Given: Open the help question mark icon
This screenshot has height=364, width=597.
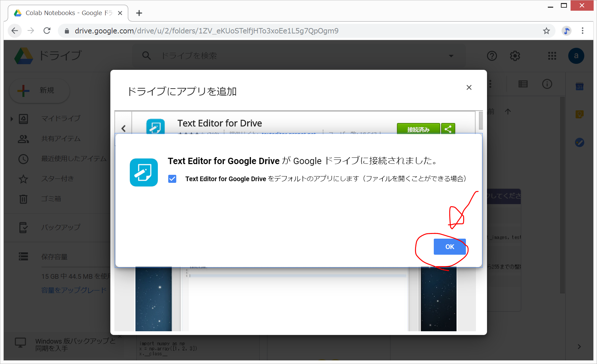Looking at the screenshot, I should tap(492, 56).
